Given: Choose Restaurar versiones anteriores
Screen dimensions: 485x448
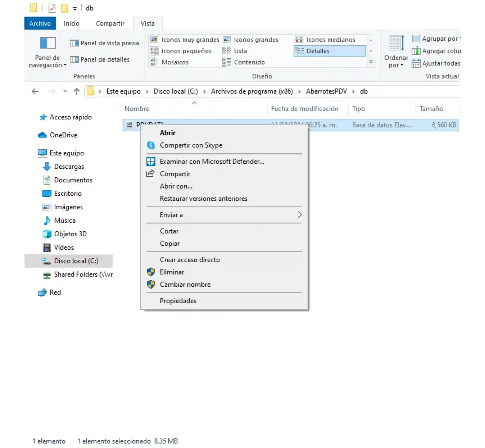Looking at the screenshot, I should (224, 199).
